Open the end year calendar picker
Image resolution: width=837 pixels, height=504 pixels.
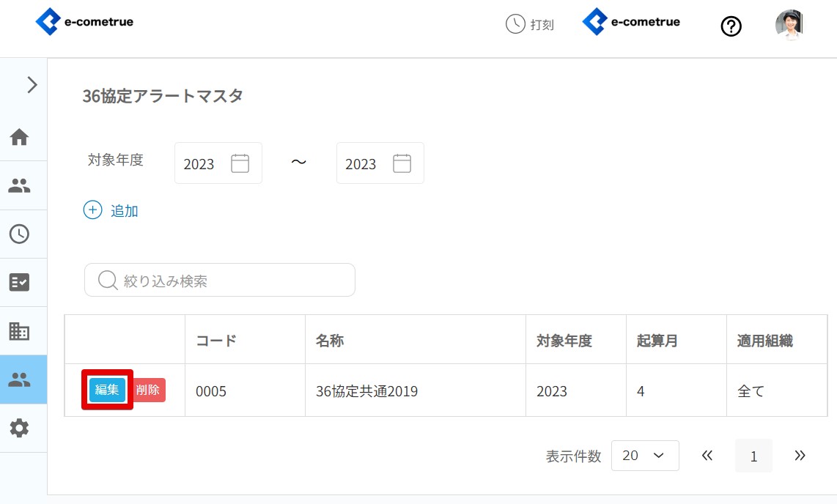402,163
